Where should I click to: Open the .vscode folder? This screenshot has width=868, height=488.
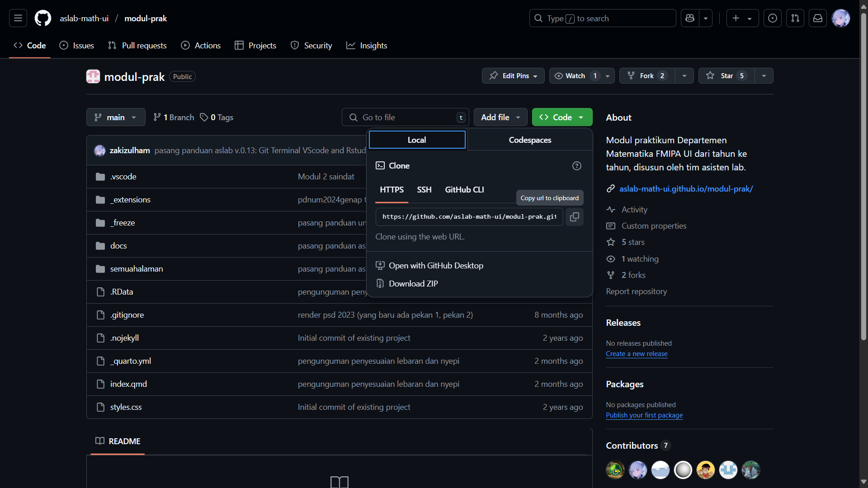pyautogui.click(x=123, y=177)
